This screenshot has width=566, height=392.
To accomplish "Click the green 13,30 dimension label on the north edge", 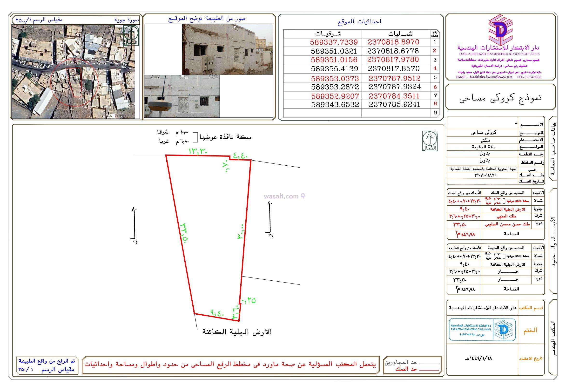I will tap(198, 152).
